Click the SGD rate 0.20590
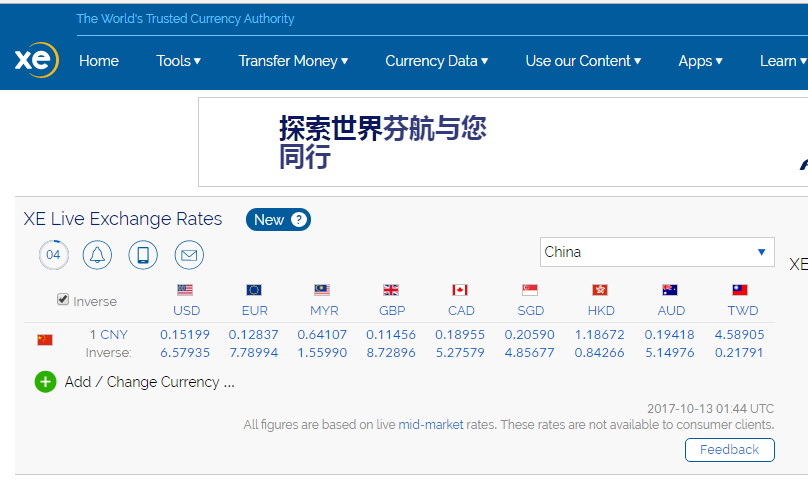The width and height of the screenshot is (808, 492). click(x=530, y=335)
